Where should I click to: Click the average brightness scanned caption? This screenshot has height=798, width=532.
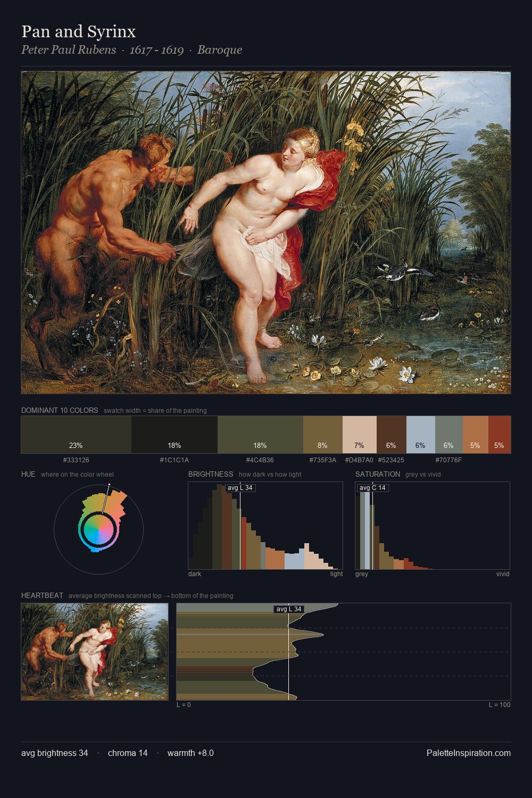tap(151, 596)
